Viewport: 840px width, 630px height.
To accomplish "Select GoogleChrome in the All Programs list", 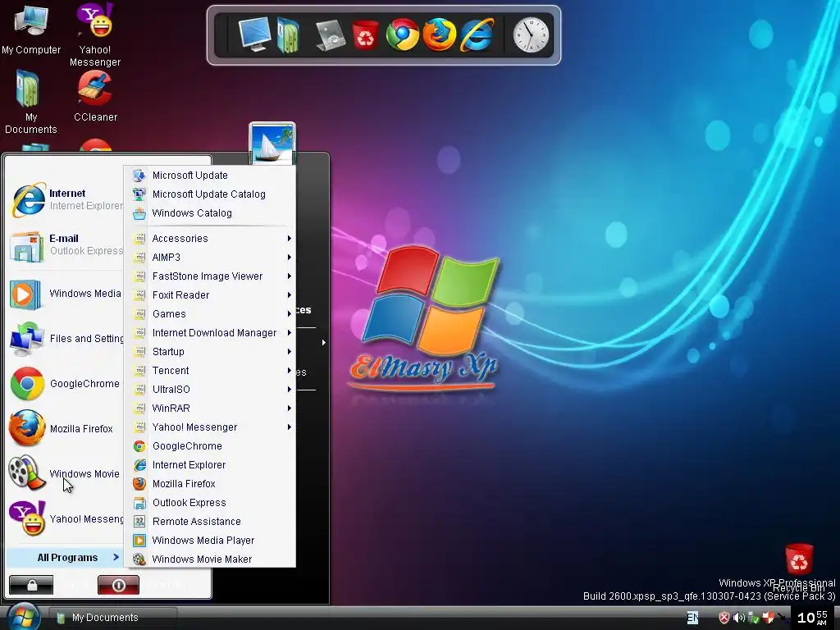I will point(210,445).
